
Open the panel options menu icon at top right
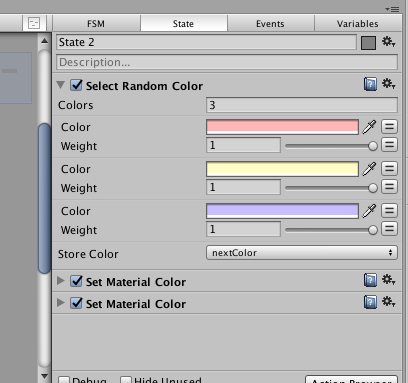coord(392,9)
